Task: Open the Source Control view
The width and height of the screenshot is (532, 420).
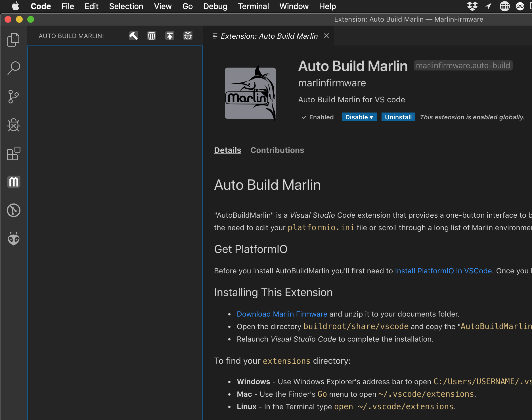Action: 13,97
